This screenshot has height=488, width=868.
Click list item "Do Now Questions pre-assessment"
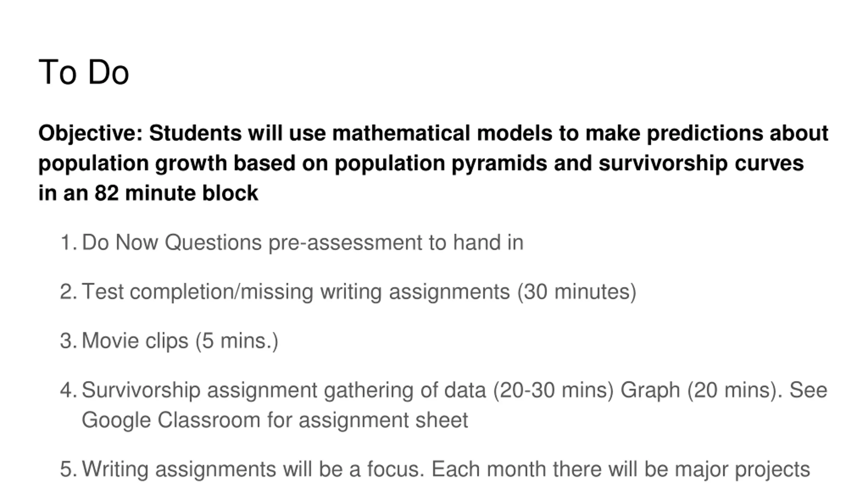point(302,243)
